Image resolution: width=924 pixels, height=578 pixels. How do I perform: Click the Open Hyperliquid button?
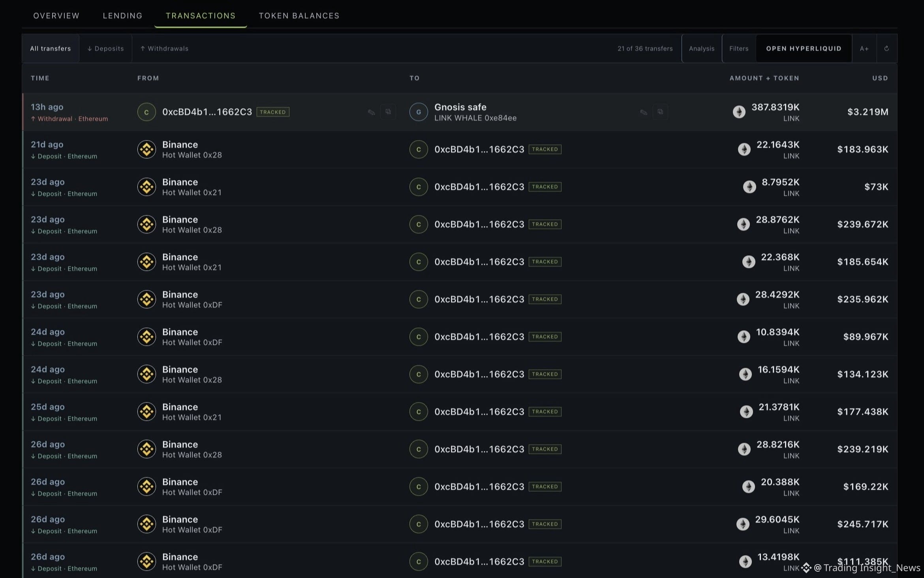click(804, 49)
